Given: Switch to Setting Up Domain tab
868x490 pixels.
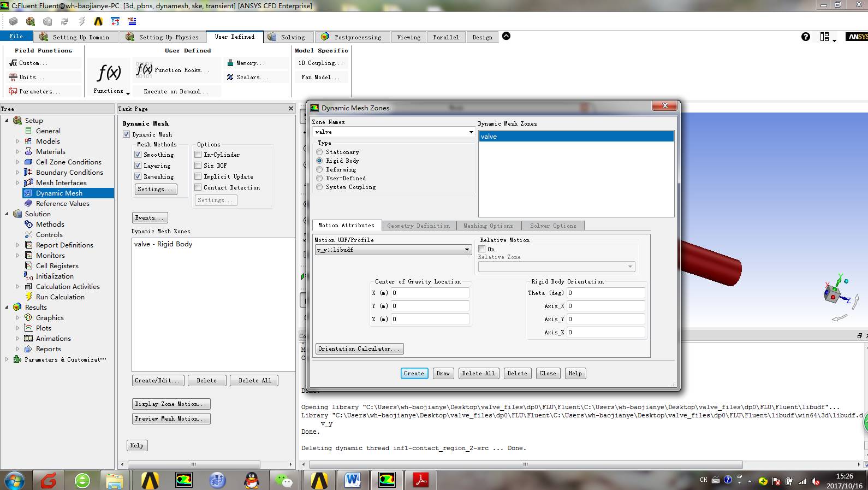Looking at the screenshot, I should coord(75,37).
